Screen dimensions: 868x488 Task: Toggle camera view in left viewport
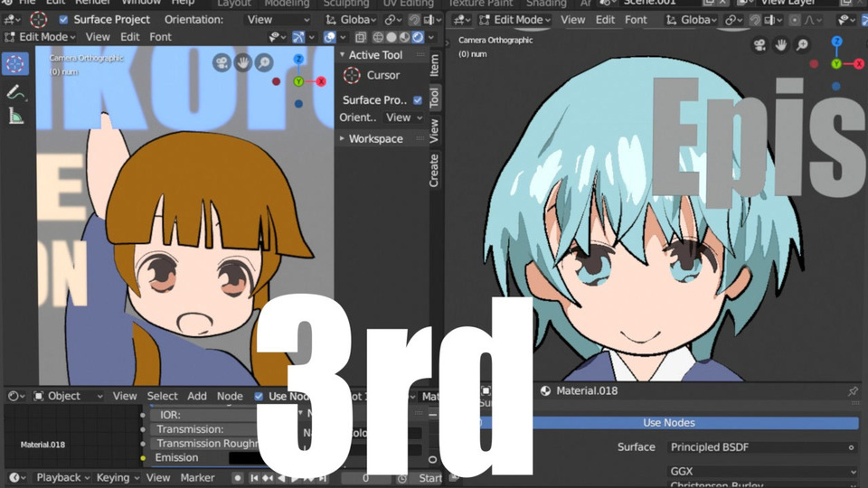pos(222,62)
